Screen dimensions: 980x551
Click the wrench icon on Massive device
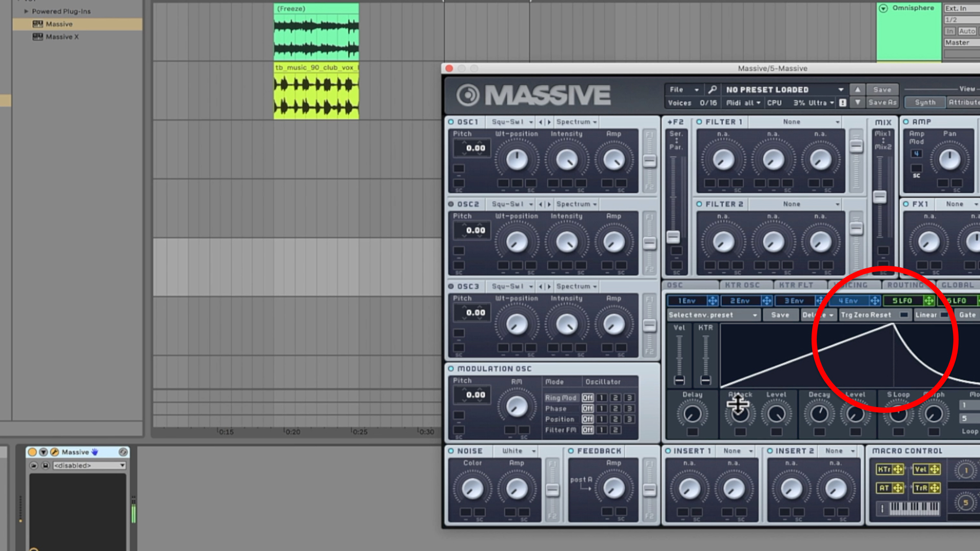[55, 452]
